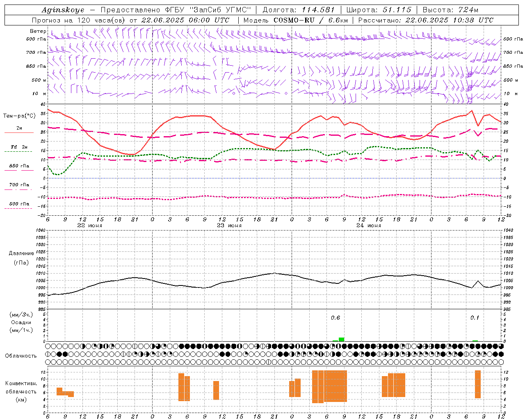Click the 'Td 2м' dew point legend label
Image resolution: width=525 pixels, height=420 pixels.
(x=19, y=147)
